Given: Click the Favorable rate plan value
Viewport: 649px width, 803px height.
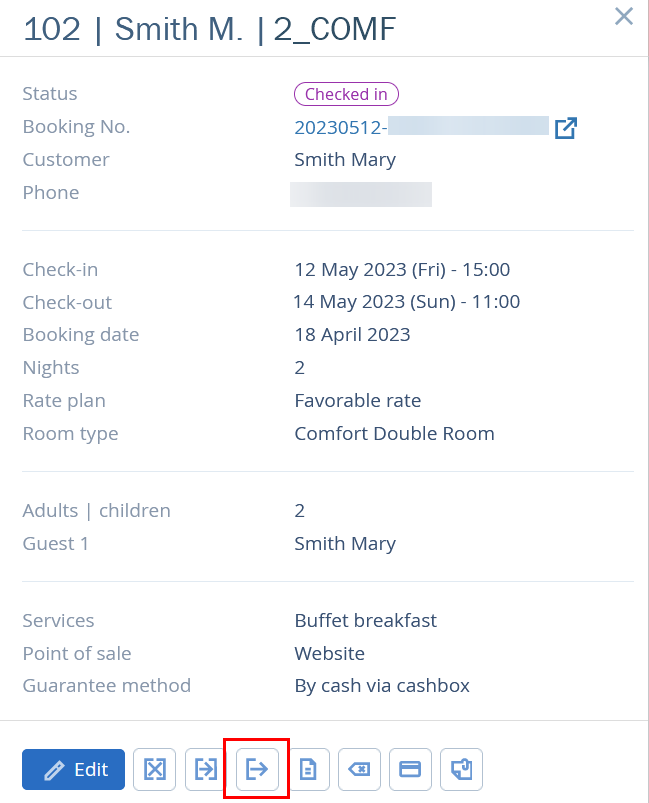Looking at the screenshot, I should [358, 400].
